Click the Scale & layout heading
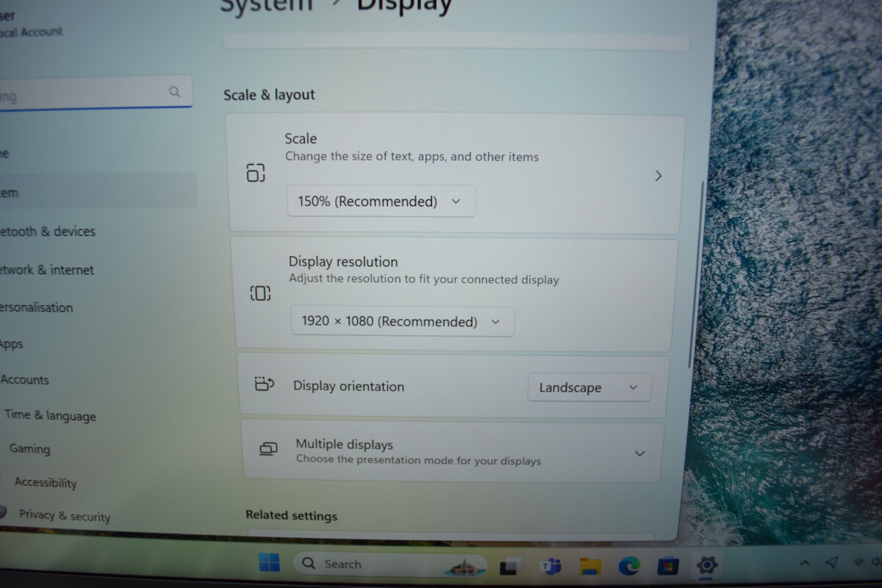 coord(269,95)
